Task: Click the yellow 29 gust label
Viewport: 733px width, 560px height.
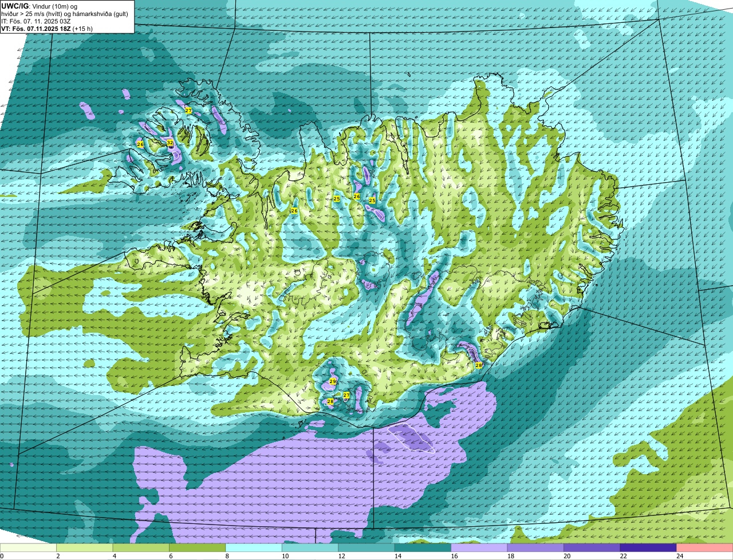Action: point(333,381)
